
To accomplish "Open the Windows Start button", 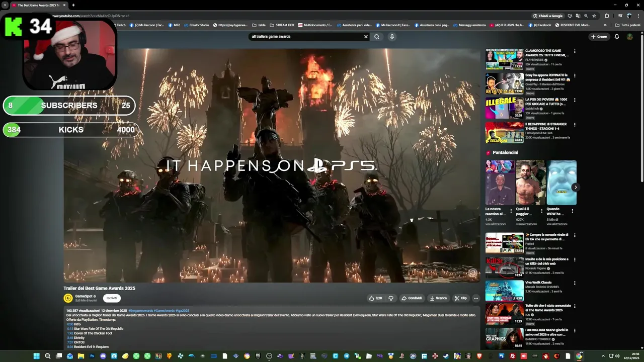I will [36, 356].
